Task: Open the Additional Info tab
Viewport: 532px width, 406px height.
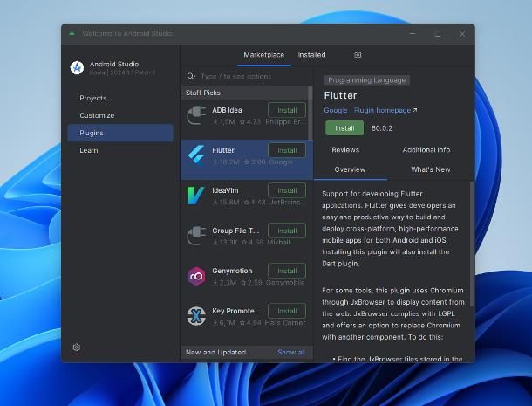Action: [x=426, y=150]
